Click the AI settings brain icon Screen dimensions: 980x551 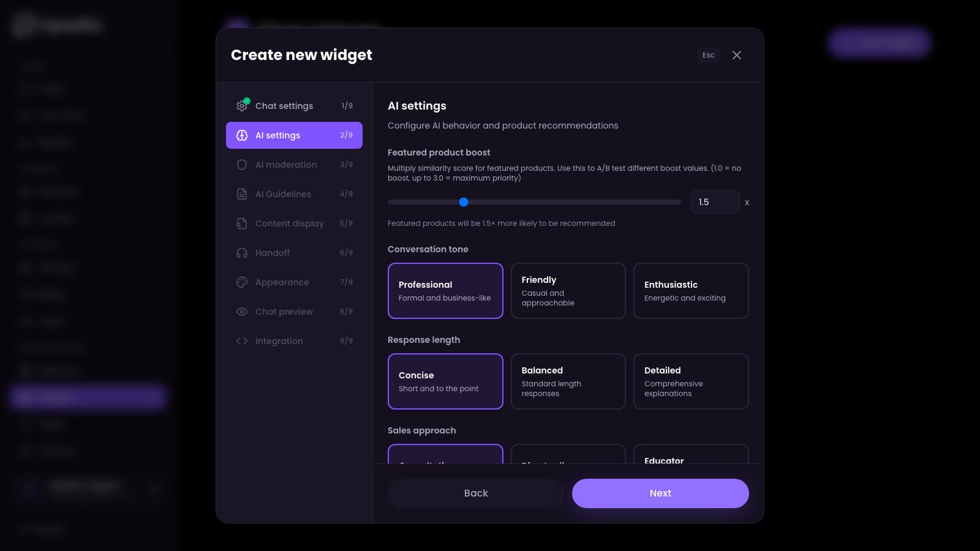[x=242, y=135]
